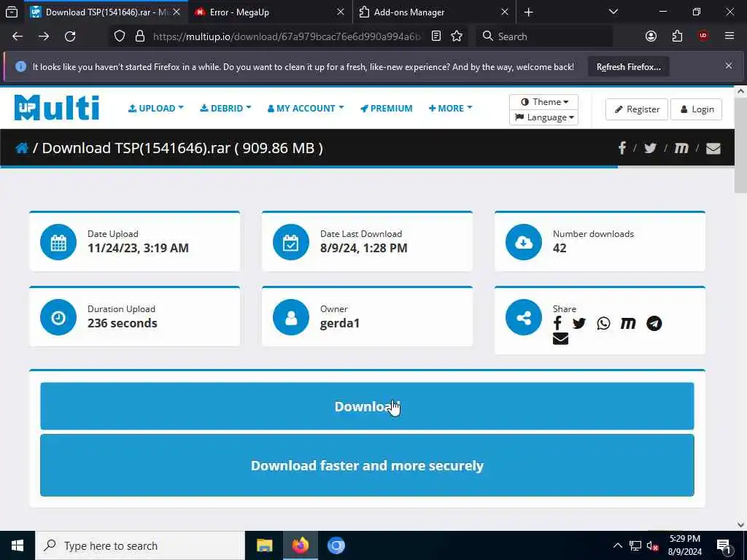Image resolution: width=747 pixels, height=560 pixels.
Task: Dismiss the Firefox notification bar
Action: point(729,66)
